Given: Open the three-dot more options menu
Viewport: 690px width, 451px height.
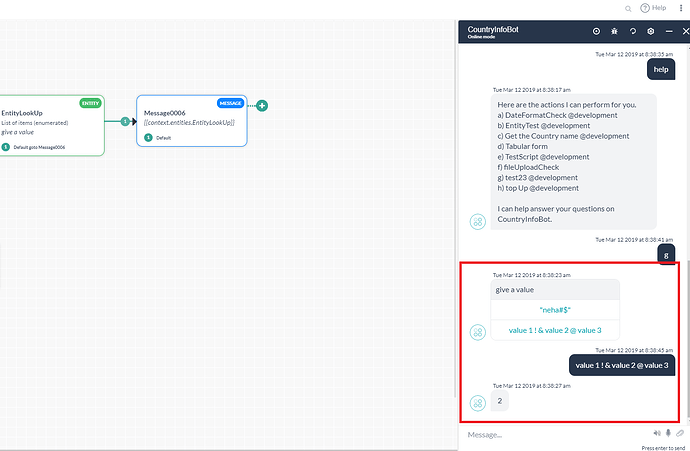Looking at the screenshot, I should point(683,8).
